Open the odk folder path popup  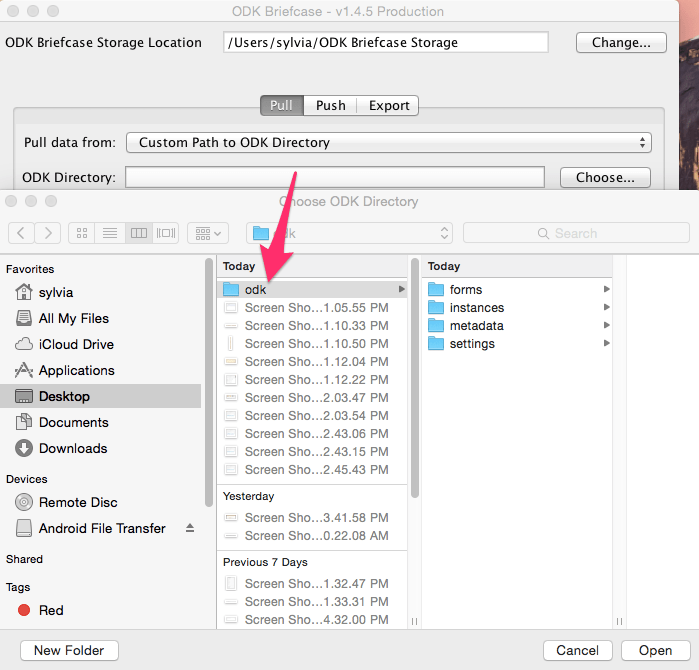(350, 233)
